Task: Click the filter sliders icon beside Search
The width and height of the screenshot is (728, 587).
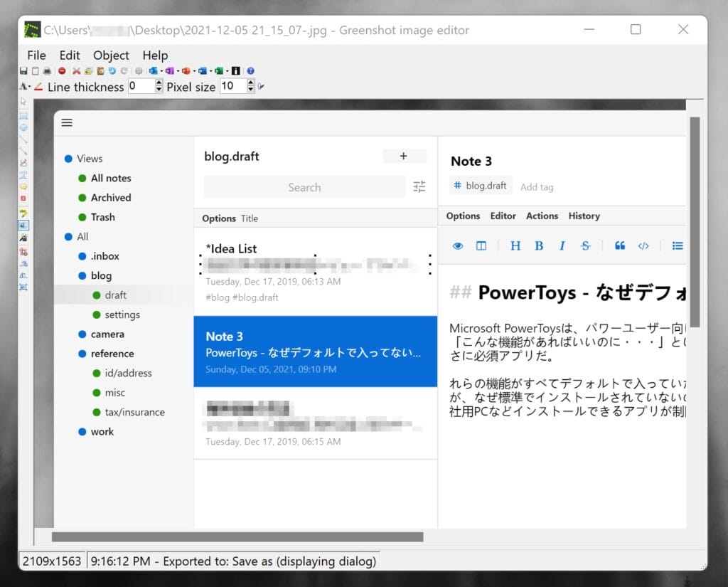Action: (x=419, y=186)
